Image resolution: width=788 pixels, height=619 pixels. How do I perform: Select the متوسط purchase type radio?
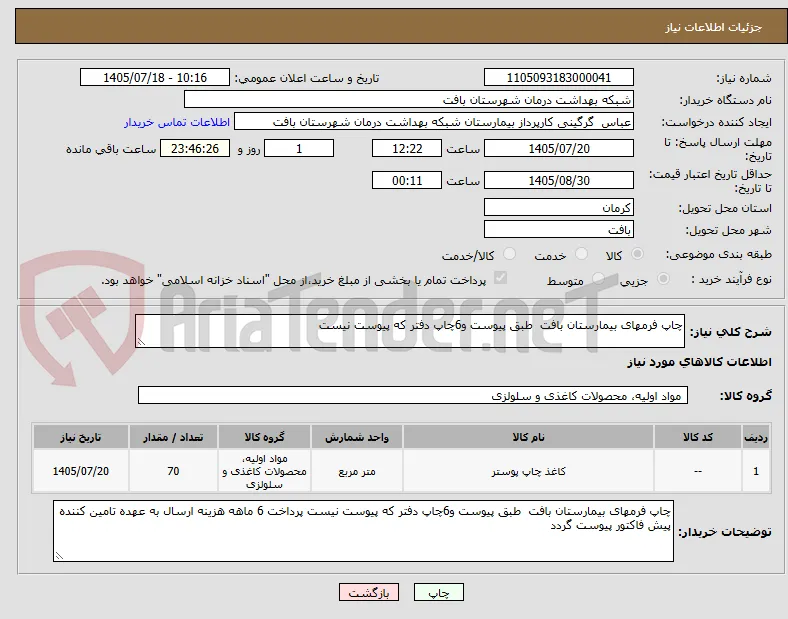tap(598, 278)
